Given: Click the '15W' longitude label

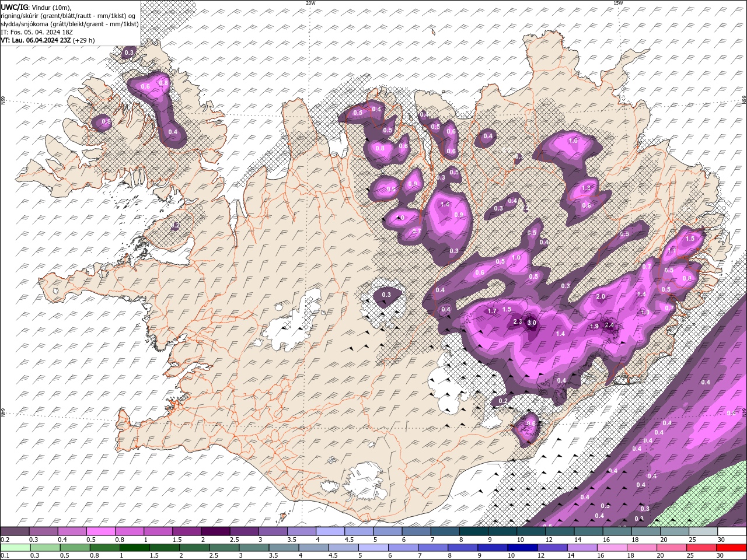Looking at the screenshot, I should coord(618,3).
